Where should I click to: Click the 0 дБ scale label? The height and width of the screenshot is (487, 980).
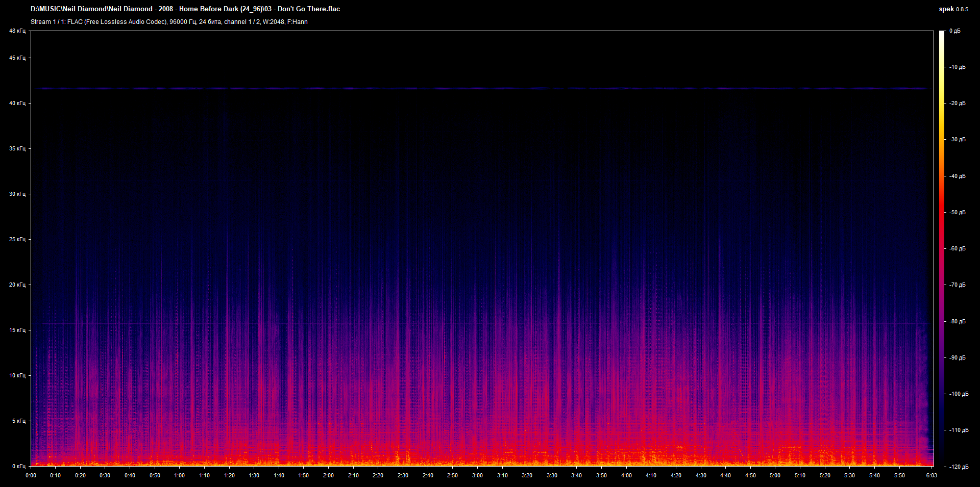pos(954,31)
